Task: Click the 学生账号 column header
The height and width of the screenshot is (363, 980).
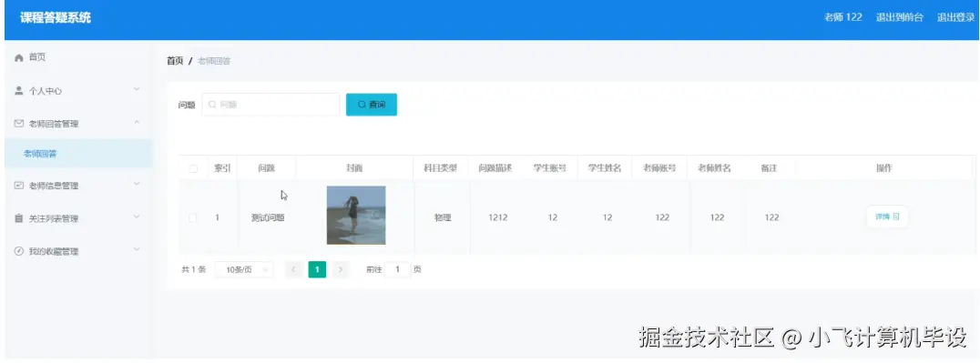Action: (x=550, y=168)
